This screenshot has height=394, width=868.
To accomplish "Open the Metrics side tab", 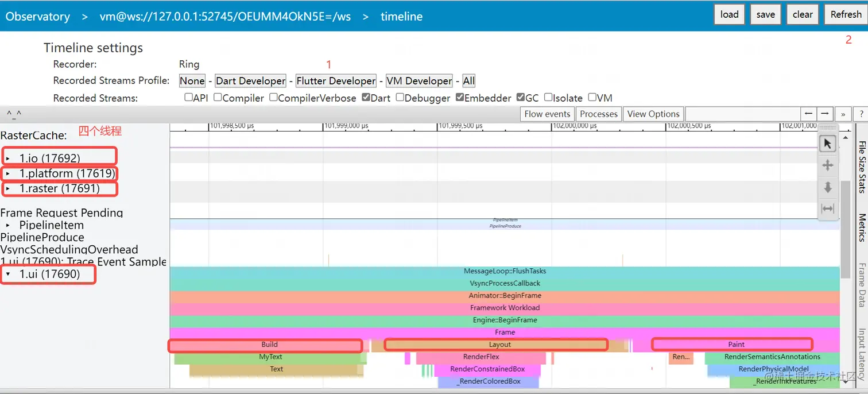I will (862, 227).
